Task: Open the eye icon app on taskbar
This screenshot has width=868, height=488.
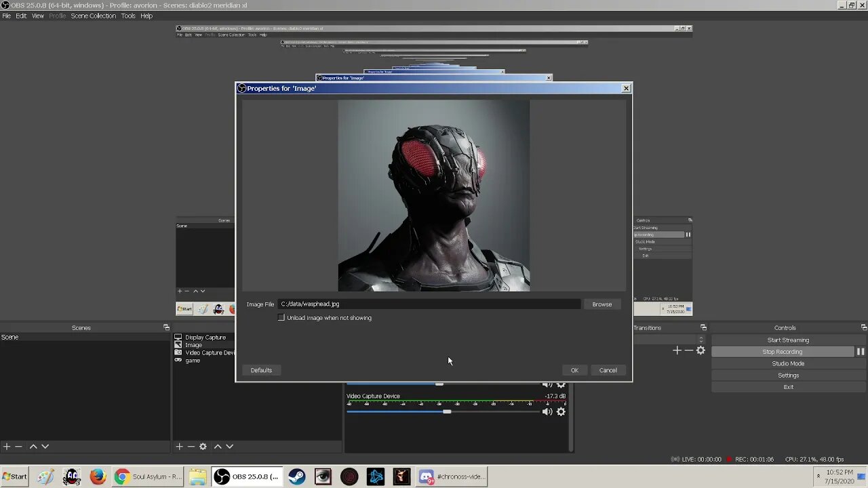Action: point(323,476)
